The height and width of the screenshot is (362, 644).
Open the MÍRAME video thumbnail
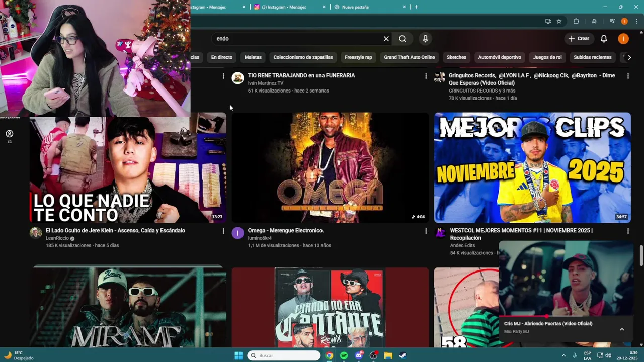click(128, 307)
